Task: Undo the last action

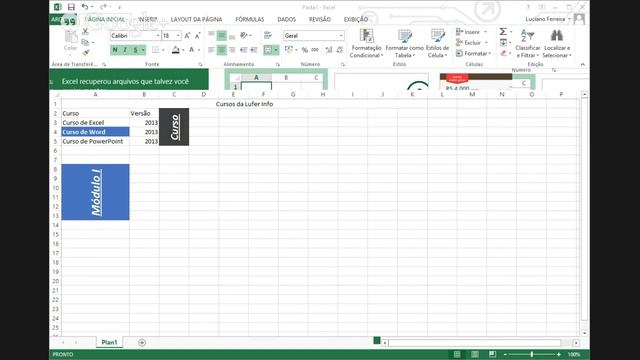Action: (84, 7)
